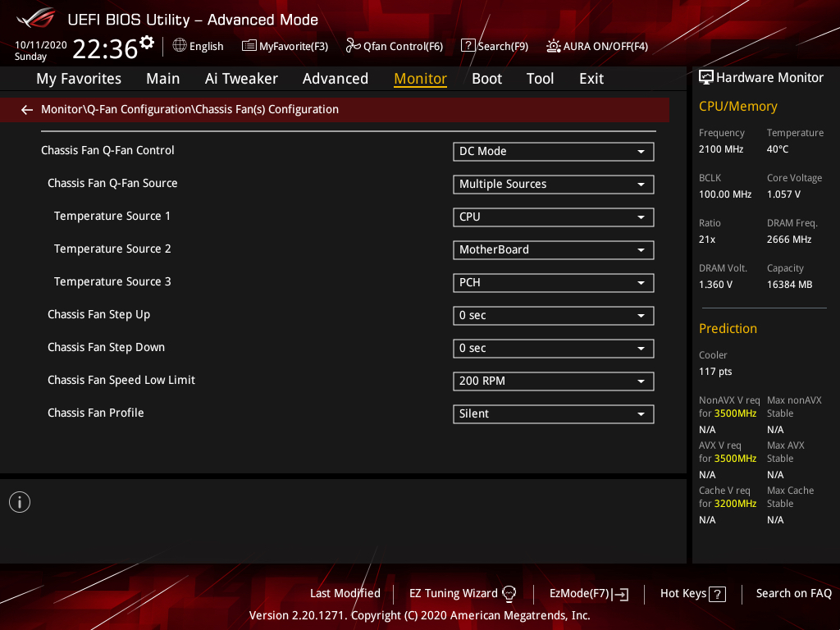Screen dimensions: 840x630
Task: Click the 1.057 V core voltage value
Action: coord(783,194)
